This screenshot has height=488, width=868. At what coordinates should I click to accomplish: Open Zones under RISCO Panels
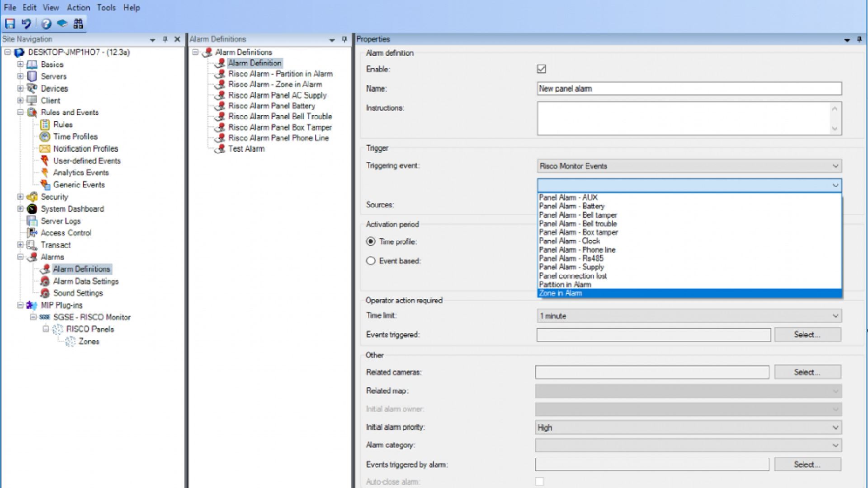(x=89, y=342)
